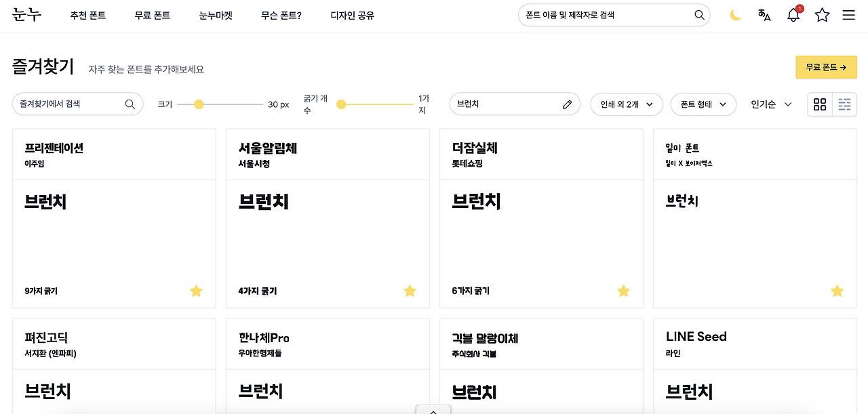
Task: Click author 우아한형제들 text
Action: [x=260, y=354]
